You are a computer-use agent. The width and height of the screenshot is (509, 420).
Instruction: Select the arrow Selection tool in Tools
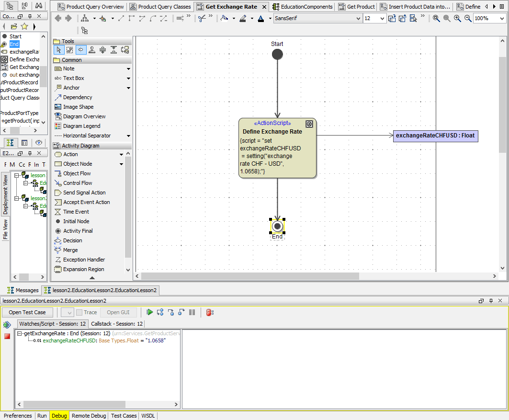[x=58, y=50]
